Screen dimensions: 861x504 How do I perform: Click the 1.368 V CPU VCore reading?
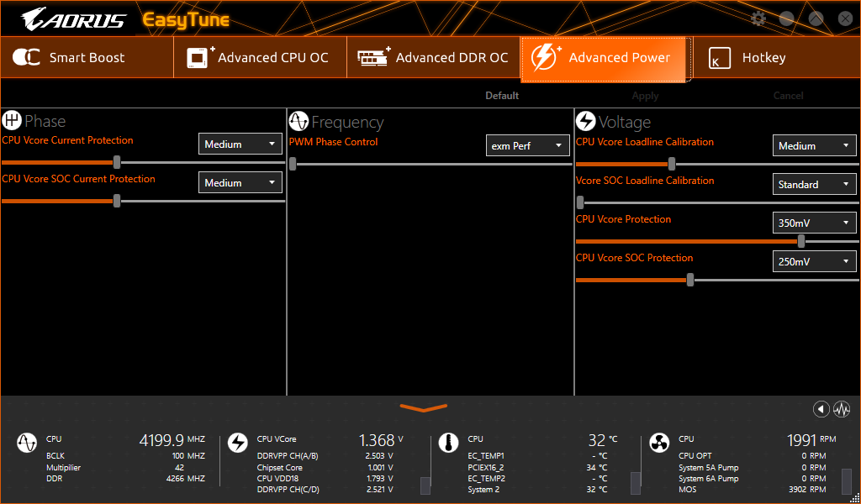(x=381, y=440)
